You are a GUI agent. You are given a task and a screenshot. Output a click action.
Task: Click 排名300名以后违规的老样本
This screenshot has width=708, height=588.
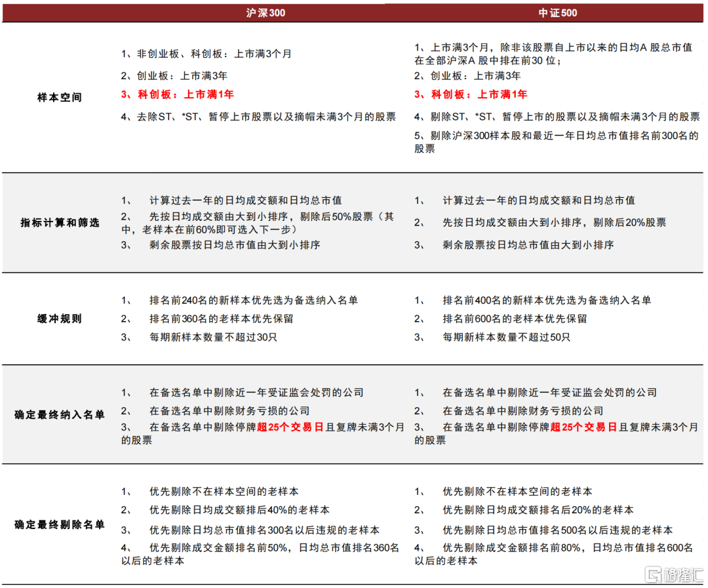tap(250, 530)
